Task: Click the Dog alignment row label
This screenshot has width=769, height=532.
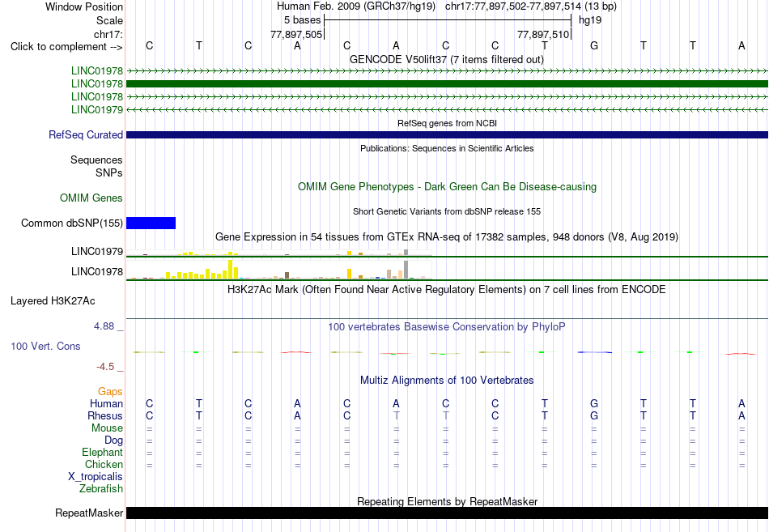Action: (113, 440)
